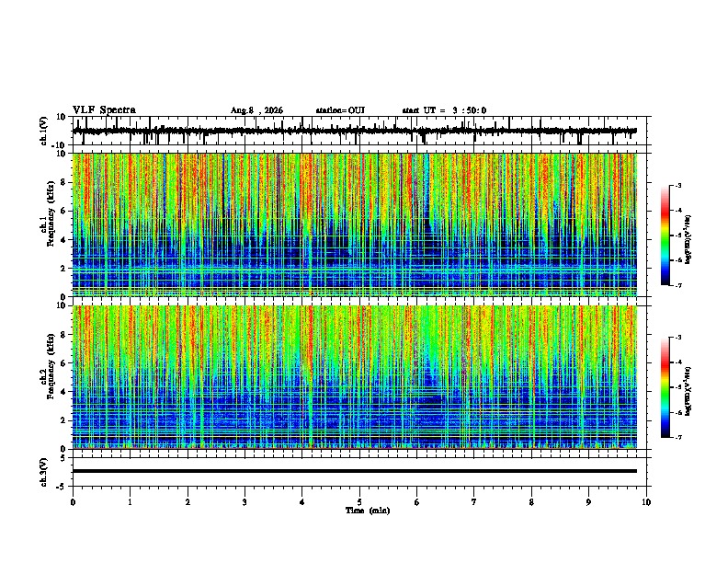Click the ch.1 colorbar log(PSD) unit label
Screen dimensions: 728x563
point(689,239)
